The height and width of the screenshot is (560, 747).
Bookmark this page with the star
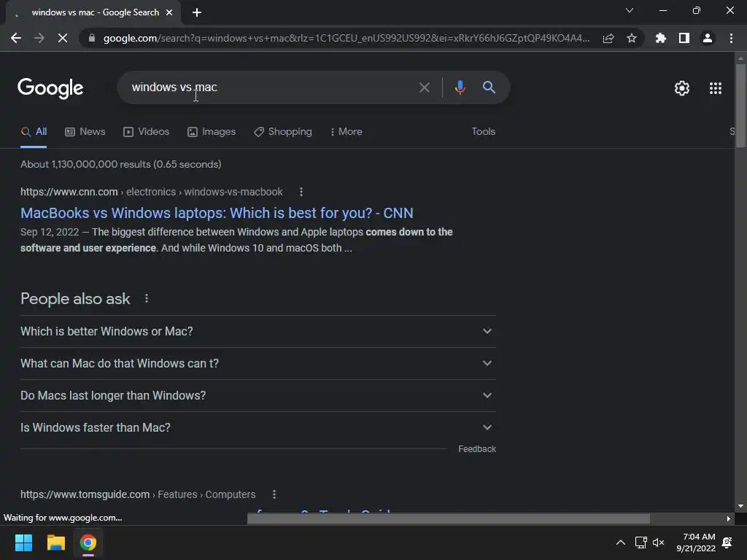tap(632, 38)
